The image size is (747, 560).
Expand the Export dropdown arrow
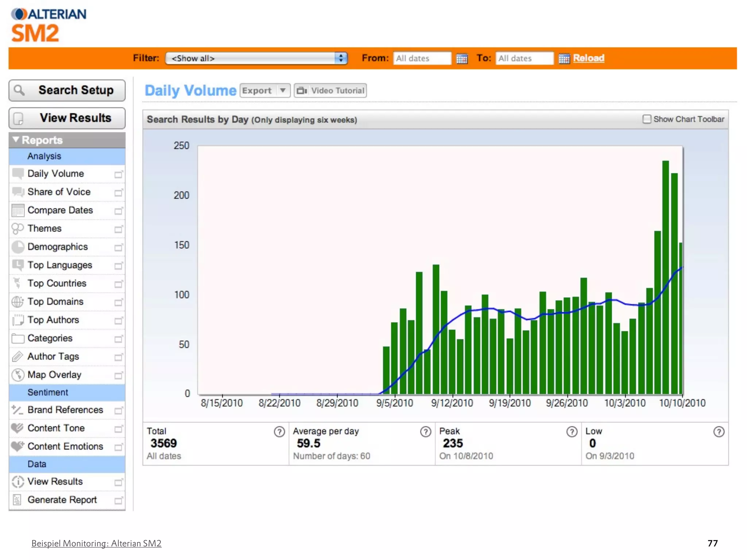283,90
